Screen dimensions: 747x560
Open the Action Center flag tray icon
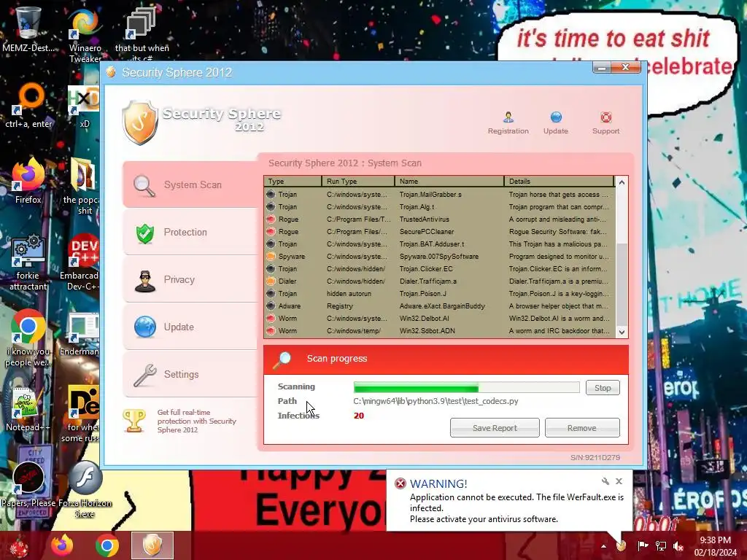[643, 546]
